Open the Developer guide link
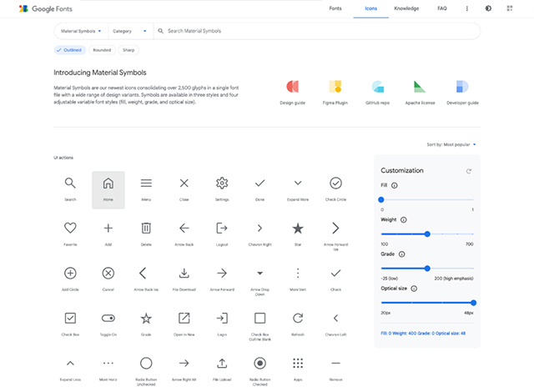Screen dimensions: 534x392 coord(462,93)
